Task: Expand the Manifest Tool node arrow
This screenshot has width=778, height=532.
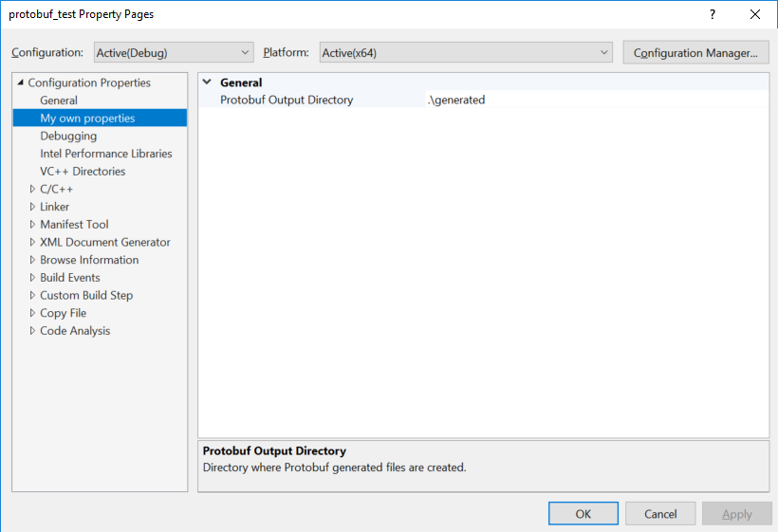Action: click(x=32, y=225)
